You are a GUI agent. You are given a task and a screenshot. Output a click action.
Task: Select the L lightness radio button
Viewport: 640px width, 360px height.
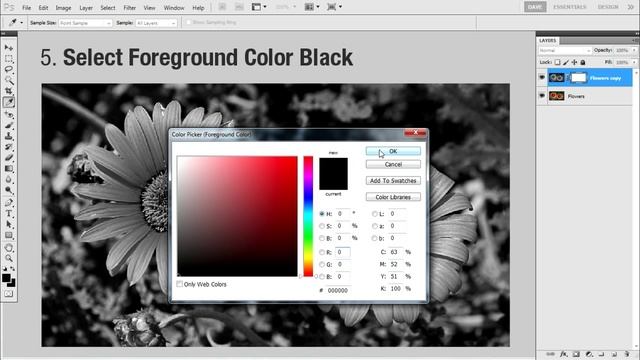point(374,214)
